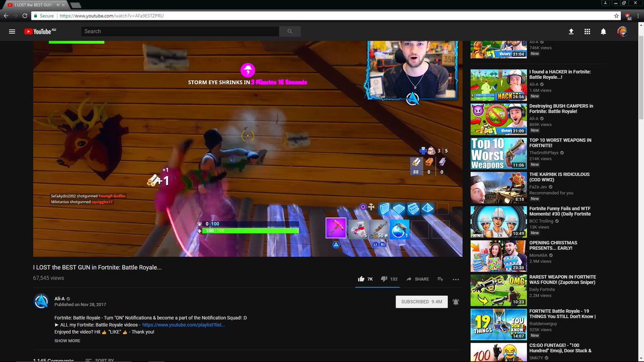Screen dimensions: 644x362
Task: Open the upload video icon
Action: point(571,32)
